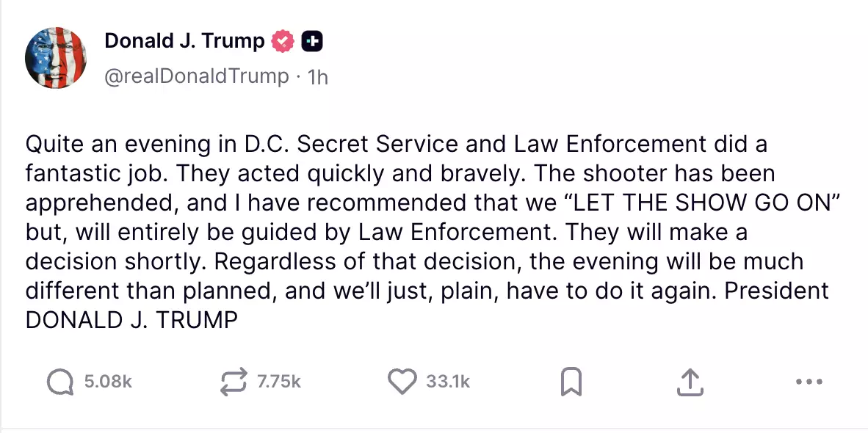Viewport: 868px width, 433px height.
Task: Click the red verified checkmark badge
Action: (x=283, y=41)
